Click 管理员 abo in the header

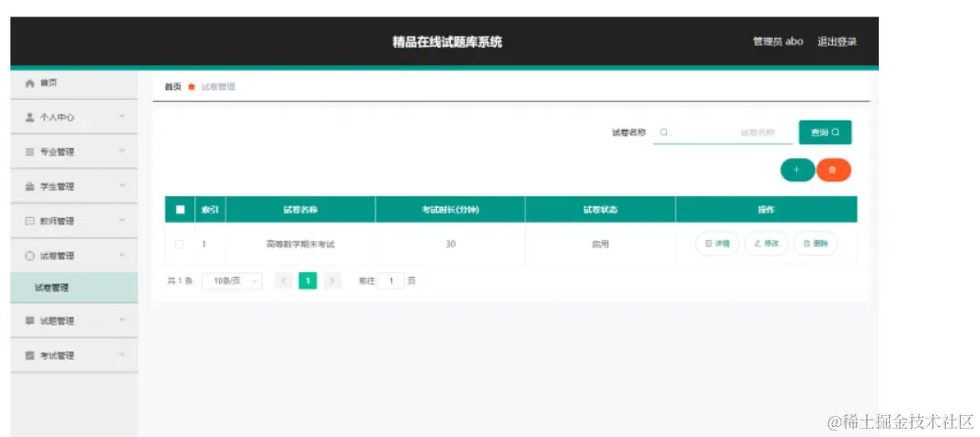pyautogui.click(x=778, y=42)
